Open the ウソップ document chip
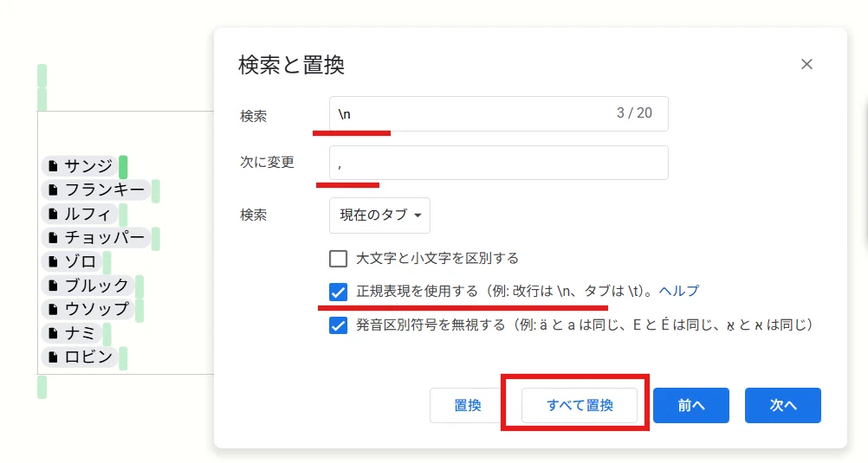Image resolution: width=868 pixels, height=463 pixels. pos(87,309)
